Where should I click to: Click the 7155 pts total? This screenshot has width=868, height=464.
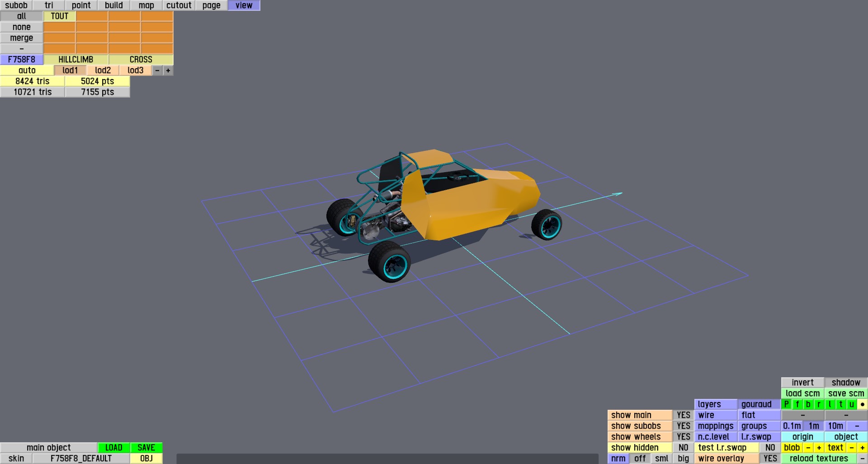click(98, 92)
